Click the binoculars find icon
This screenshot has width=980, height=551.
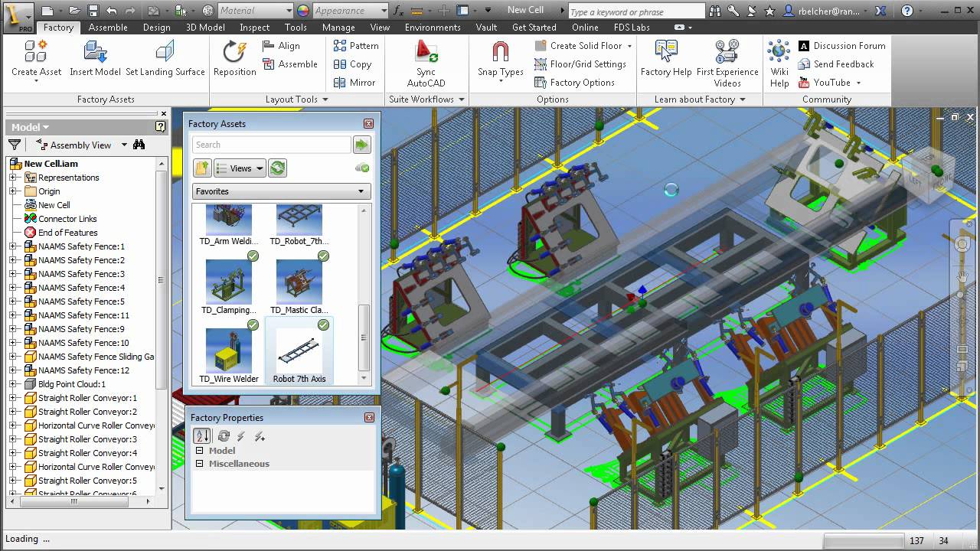pos(139,145)
